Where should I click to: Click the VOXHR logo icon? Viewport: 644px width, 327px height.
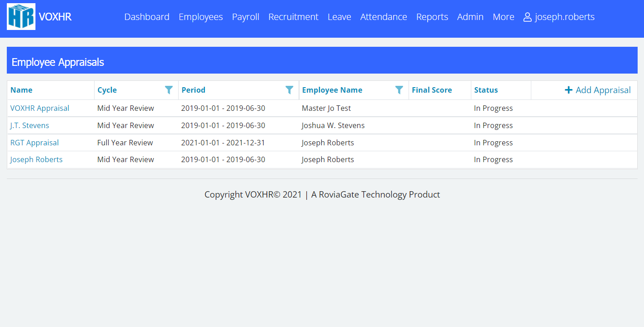21,17
